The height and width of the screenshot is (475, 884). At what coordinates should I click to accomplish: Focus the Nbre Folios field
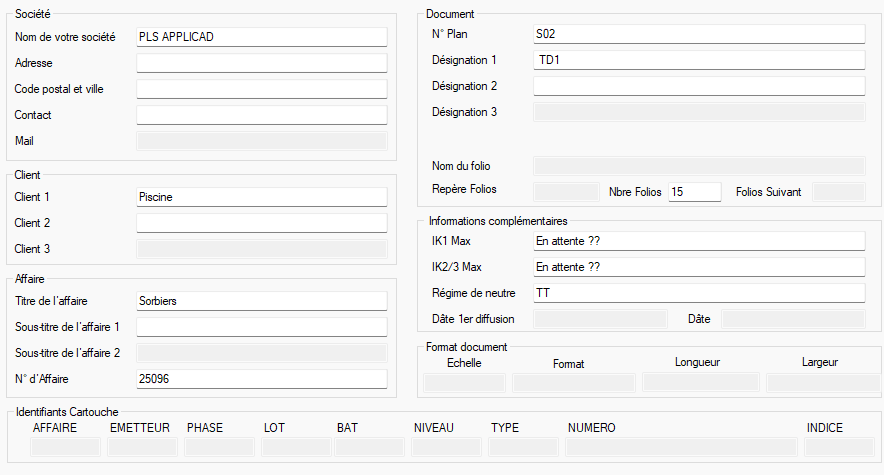[694, 191]
